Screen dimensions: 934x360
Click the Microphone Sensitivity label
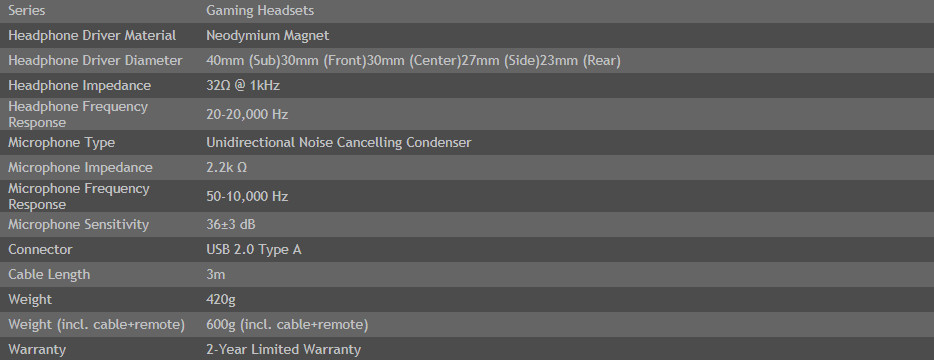(x=79, y=225)
